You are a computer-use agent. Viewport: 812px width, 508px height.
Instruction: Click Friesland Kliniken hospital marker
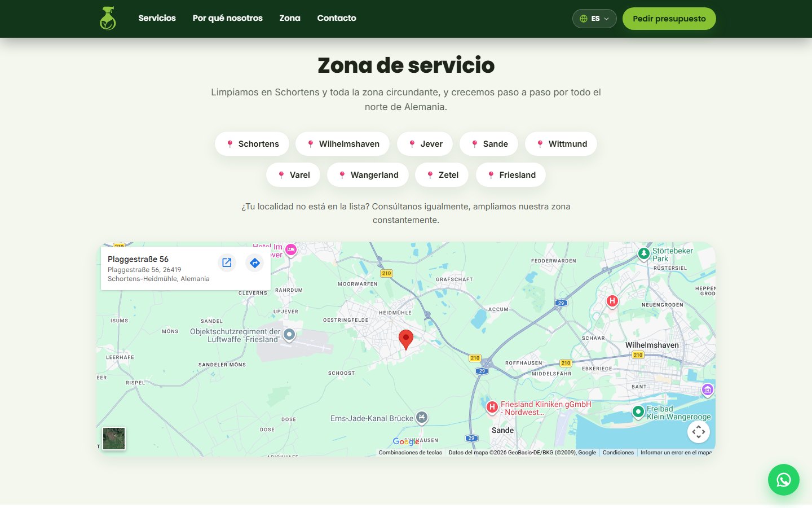coord(492,407)
